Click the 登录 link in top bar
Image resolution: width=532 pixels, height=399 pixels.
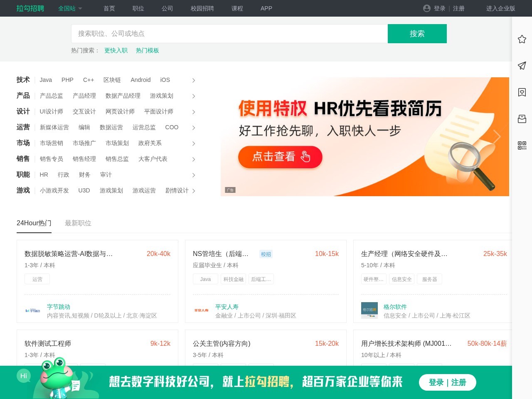[x=440, y=8]
